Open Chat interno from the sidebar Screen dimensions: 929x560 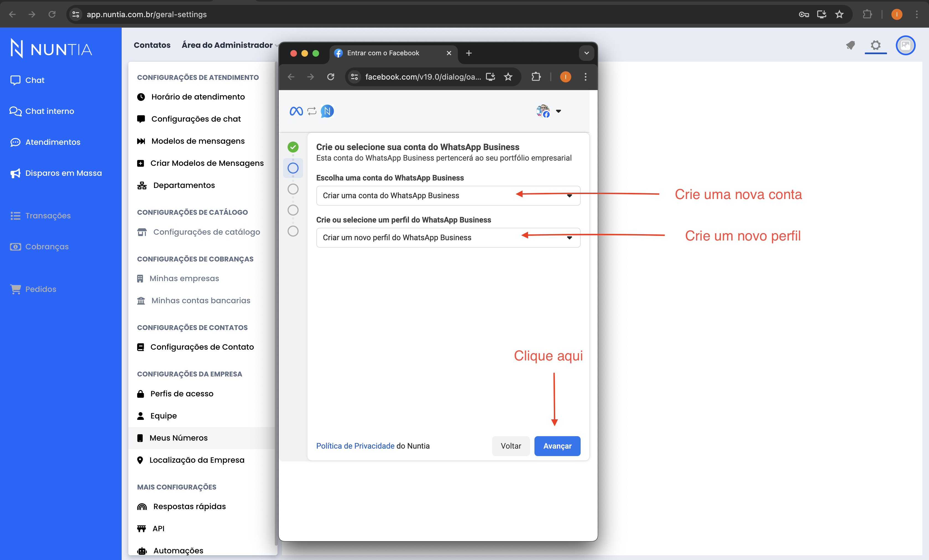tap(42, 111)
